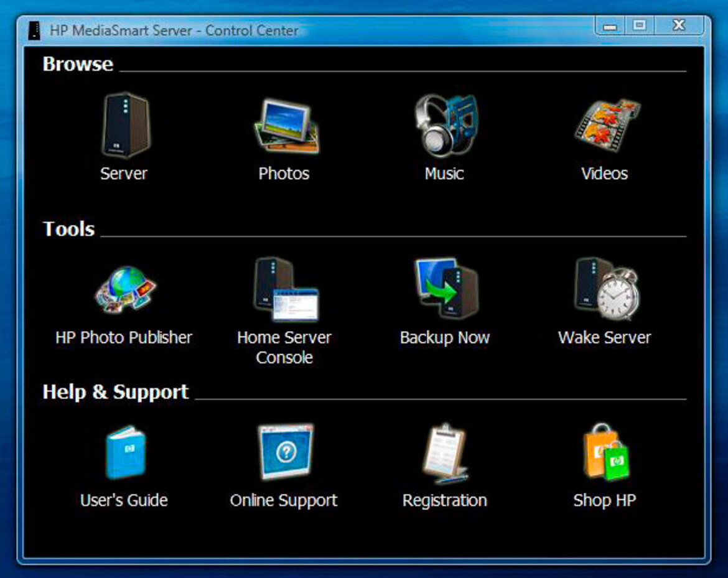728x578 pixels.
Task: Open the Registration clipboard icon
Action: [x=445, y=453]
